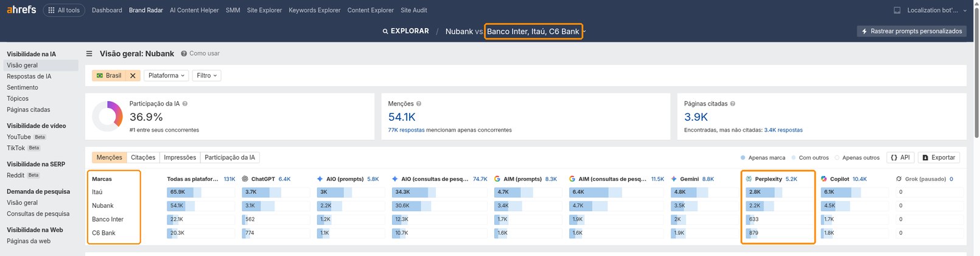
Task: Click the Exportar button
Action: pyautogui.click(x=939, y=157)
